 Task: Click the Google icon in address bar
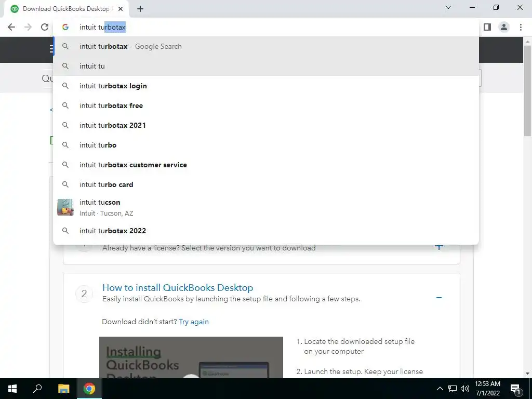click(65, 27)
